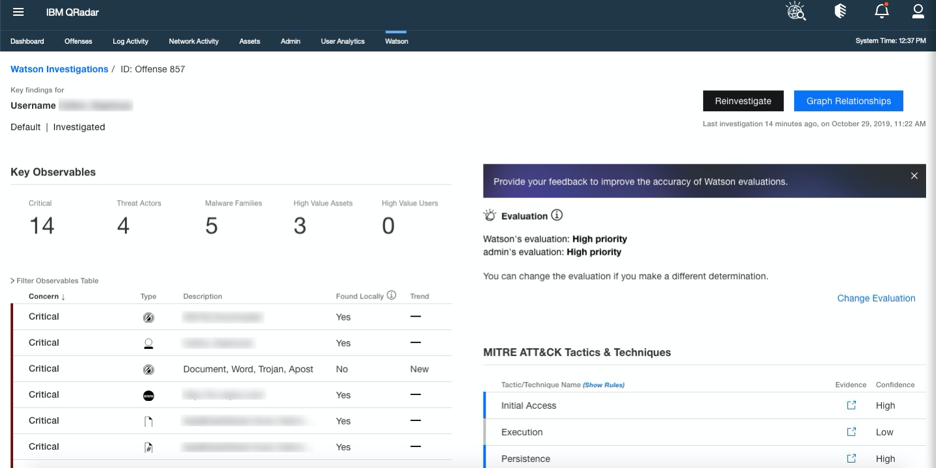Viewport: 936px width, 468px height.
Task: Click the Reinvestigate button
Action: (x=743, y=101)
